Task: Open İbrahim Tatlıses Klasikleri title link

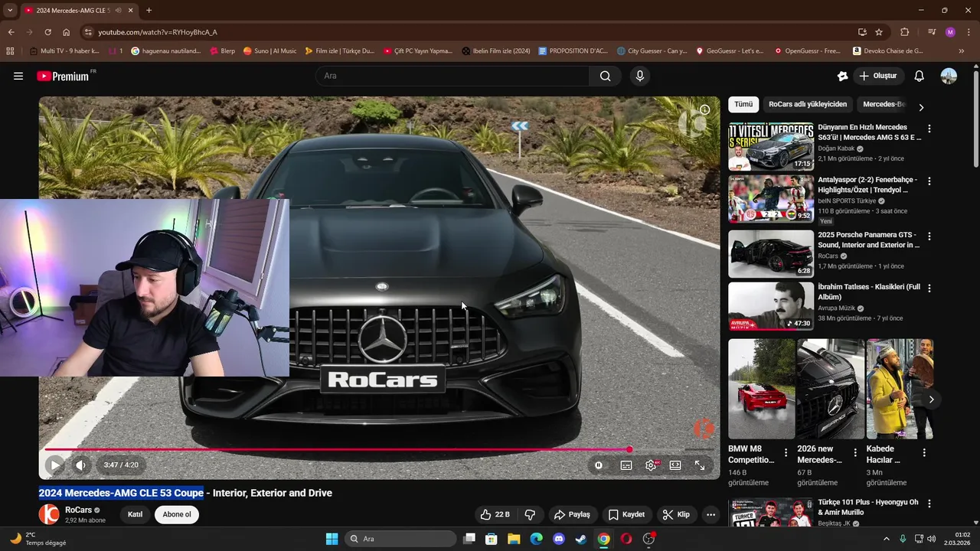Action: coord(869,292)
